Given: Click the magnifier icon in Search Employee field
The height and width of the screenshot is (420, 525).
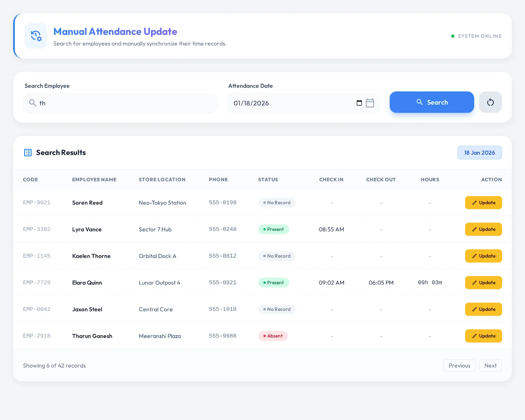Looking at the screenshot, I should tap(33, 103).
